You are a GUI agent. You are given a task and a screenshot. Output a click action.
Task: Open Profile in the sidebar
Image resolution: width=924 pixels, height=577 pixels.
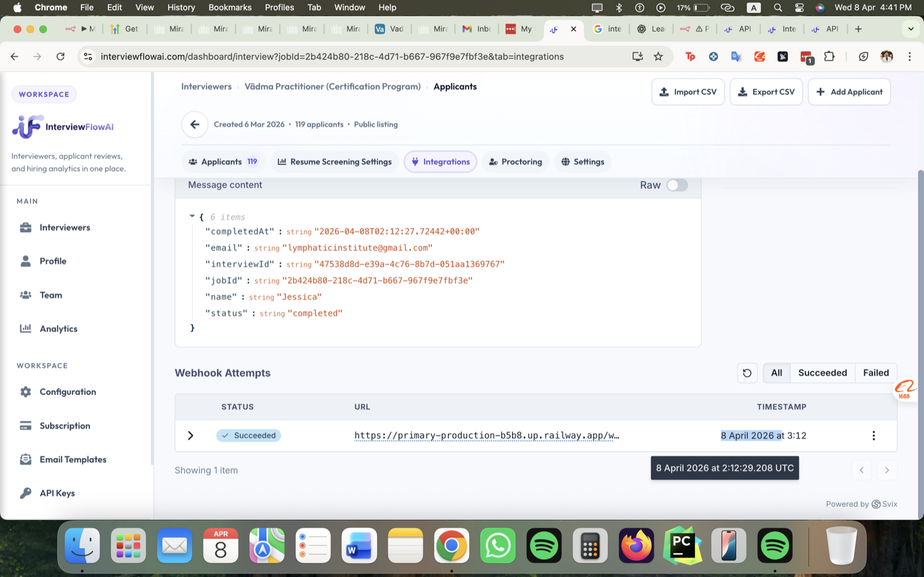(x=53, y=261)
